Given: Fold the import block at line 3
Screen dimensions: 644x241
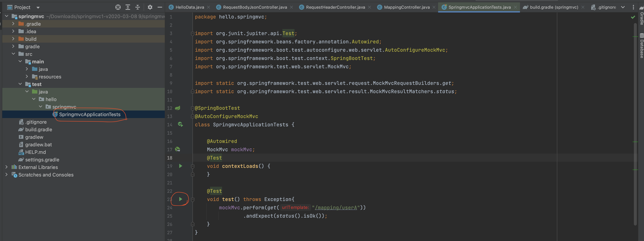Looking at the screenshot, I should point(192,34).
